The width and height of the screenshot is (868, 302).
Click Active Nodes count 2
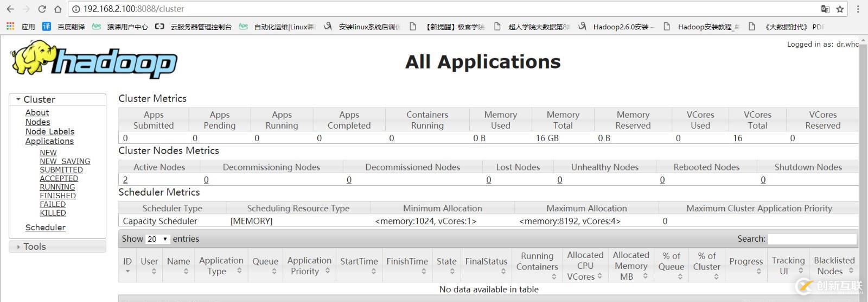(125, 180)
